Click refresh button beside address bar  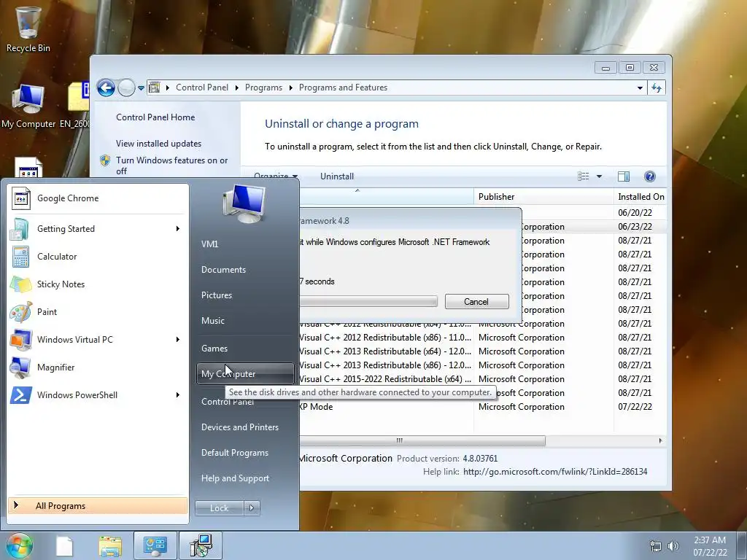[657, 87]
